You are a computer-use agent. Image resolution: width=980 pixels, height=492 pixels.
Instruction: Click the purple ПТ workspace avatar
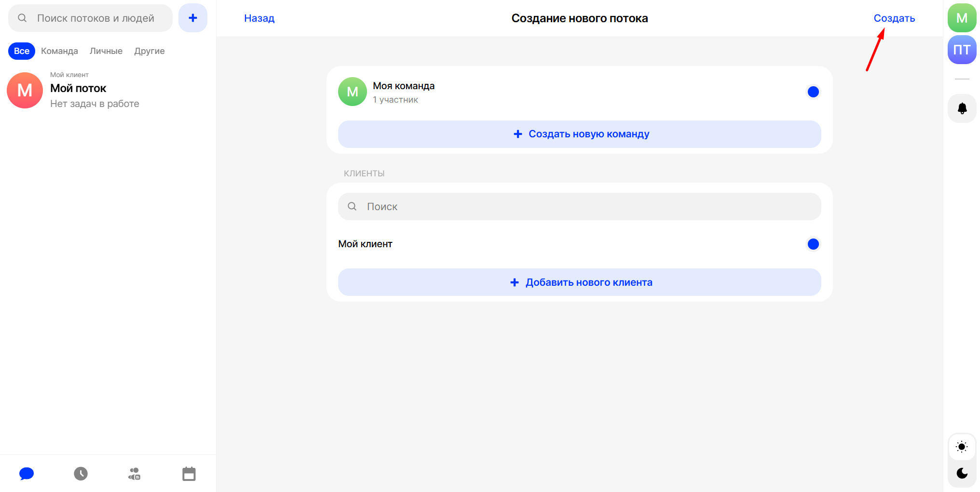point(962,50)
